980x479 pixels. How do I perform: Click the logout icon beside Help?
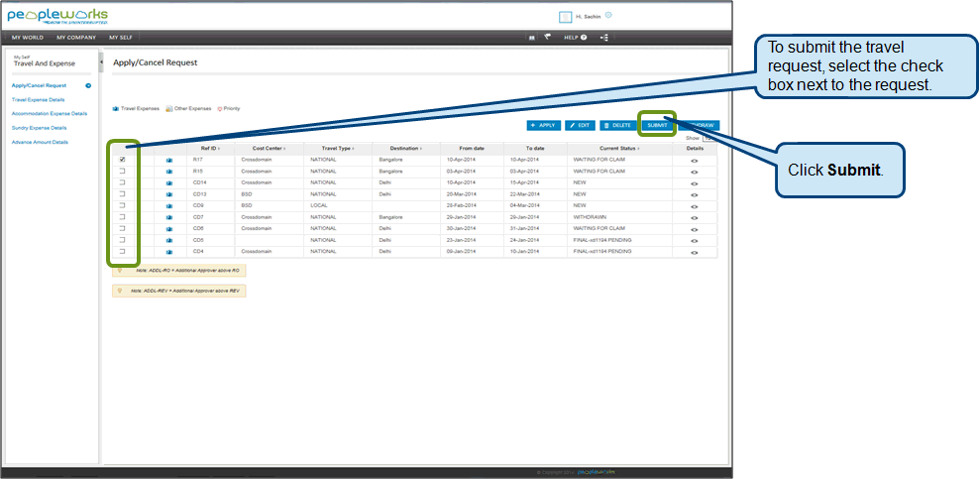point(604,38)
